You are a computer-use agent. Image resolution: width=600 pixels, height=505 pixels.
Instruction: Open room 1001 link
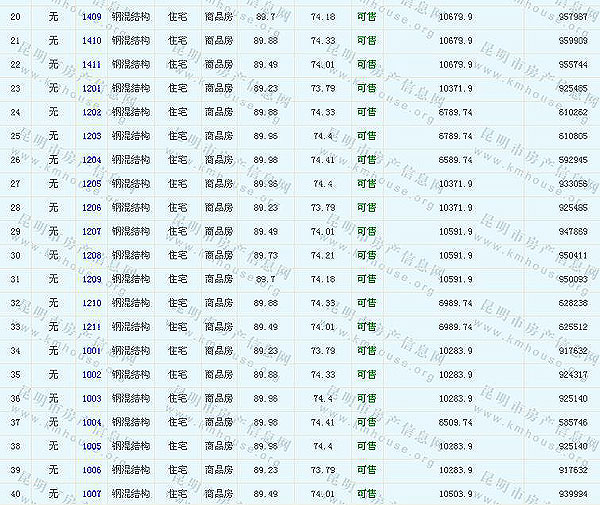pyautogui.click(x=91, y=351)
